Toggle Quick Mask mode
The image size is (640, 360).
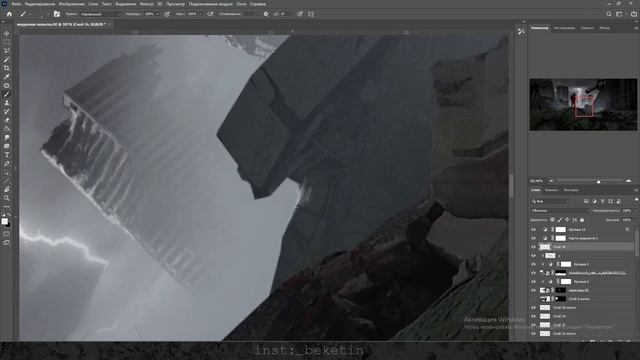click(7, 234)
